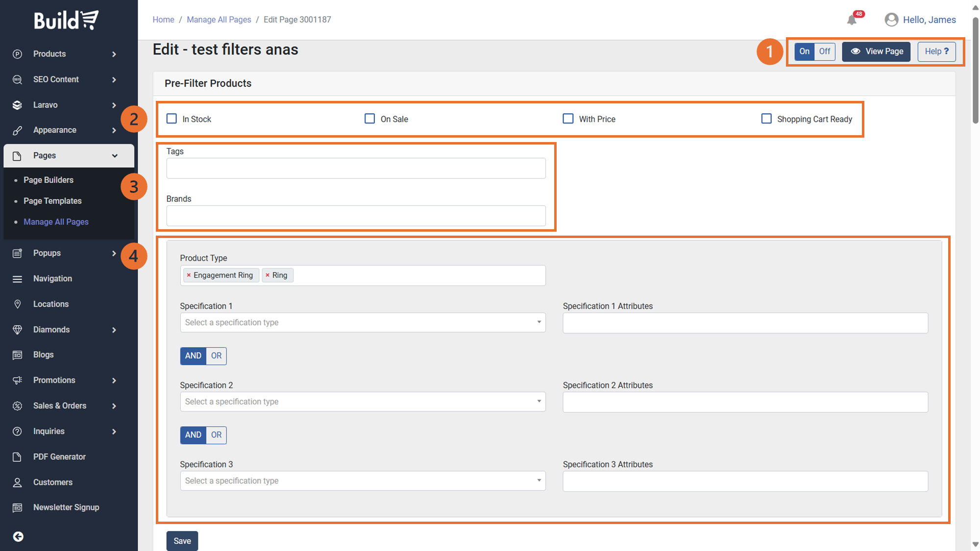Click the Diamonds gem icon in sidebar

pos(18,330)
